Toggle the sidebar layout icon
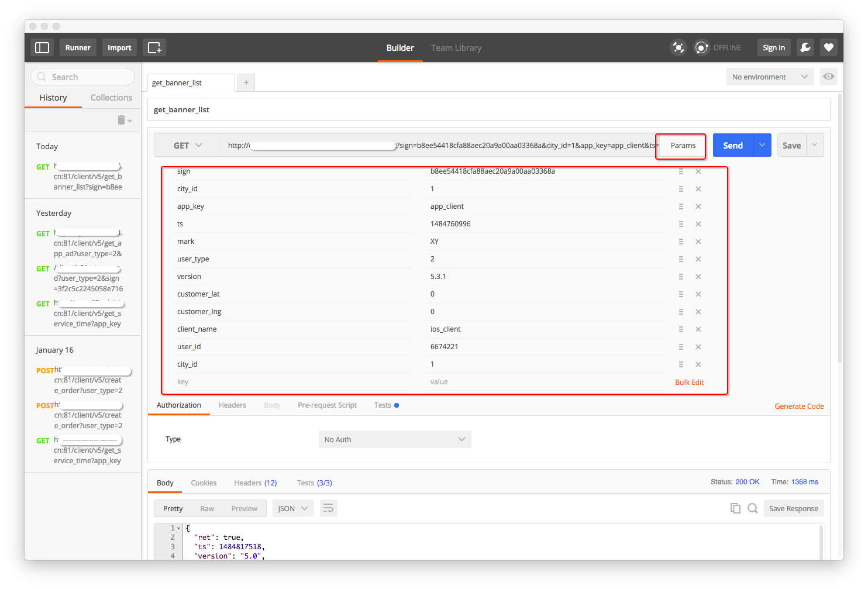Viewport: 868px width, 589px height. point(42,47)
